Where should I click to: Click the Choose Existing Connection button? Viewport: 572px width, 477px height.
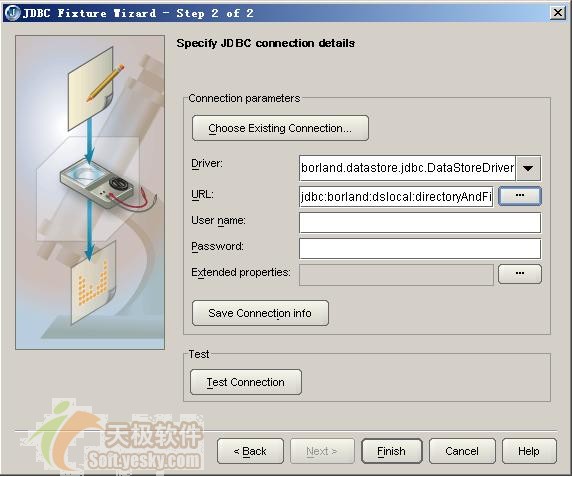tap(280, 128)
